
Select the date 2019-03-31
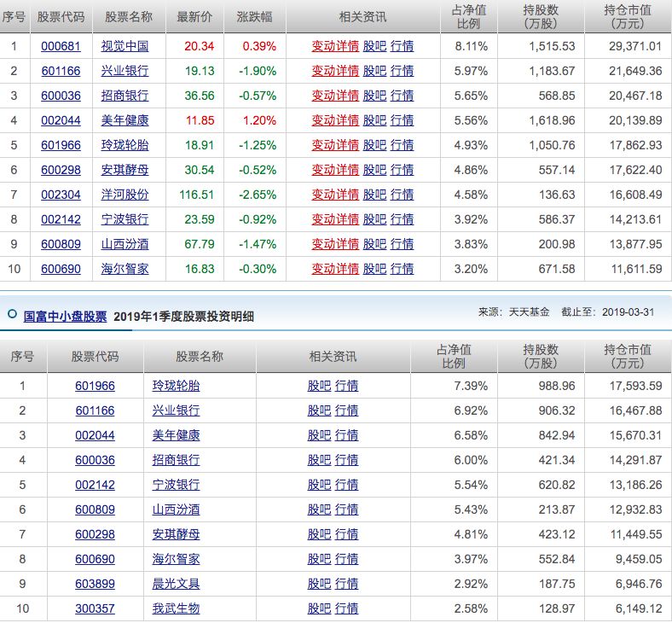click(628, 312)
